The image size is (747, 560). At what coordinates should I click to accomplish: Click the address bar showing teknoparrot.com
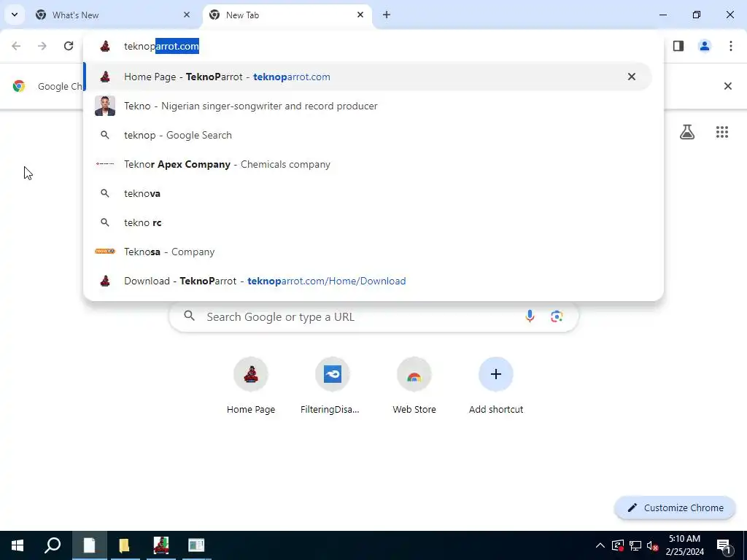point(373,46)
